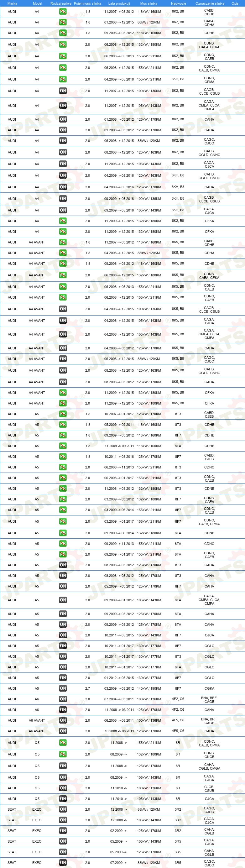The height and width of the screenshot is (868, 245).
Task: Select production years 11.2009 -> 09.2011
Action: click(x=119, y=446)
